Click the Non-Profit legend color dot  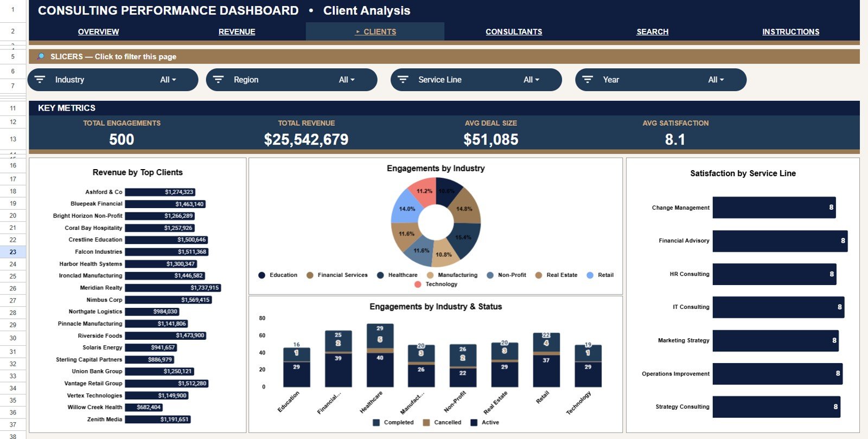tap(490, 275)
